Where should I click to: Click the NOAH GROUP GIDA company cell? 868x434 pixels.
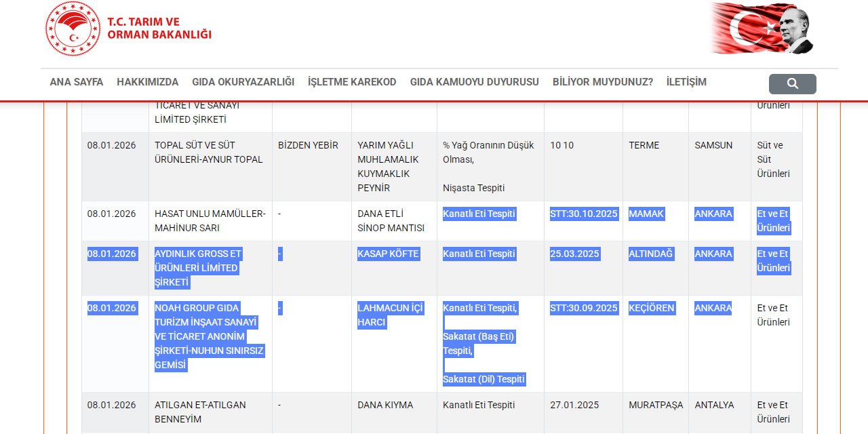(209, 336)
